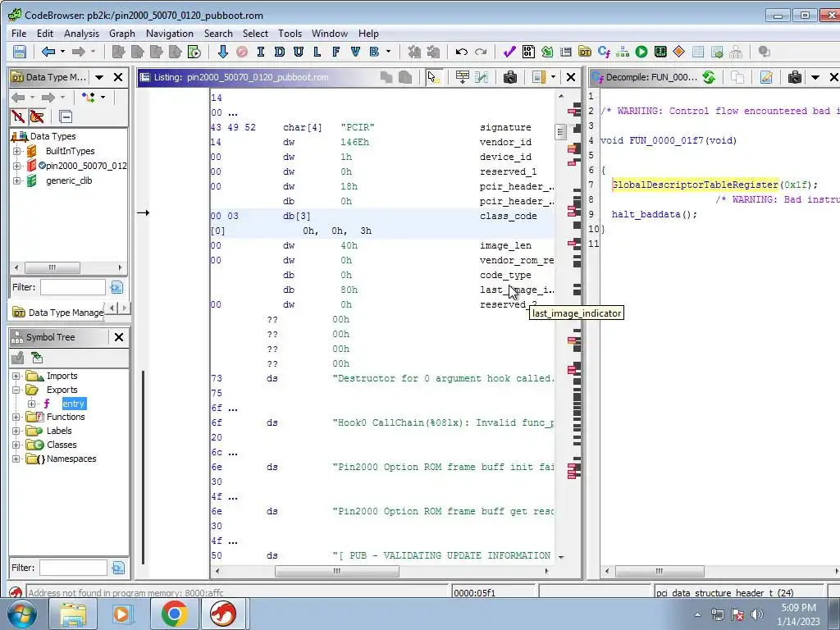Image resolution: width=840 pixels, height=630 pixels.
Task: Open the Search menu
Action: (x=218, y=33)
